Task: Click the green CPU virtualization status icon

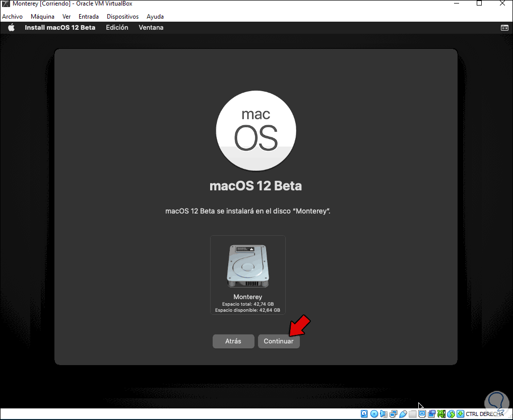Action: pos(441,414)
